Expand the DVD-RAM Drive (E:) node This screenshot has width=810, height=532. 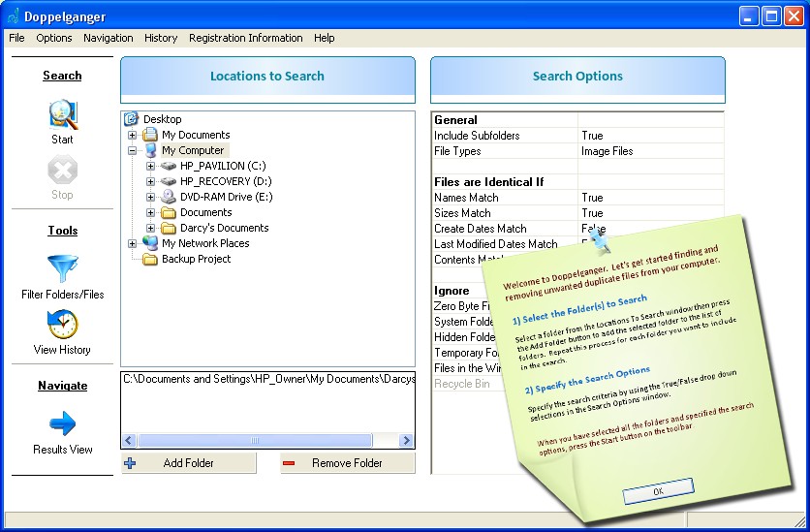[x=150, y=197]
